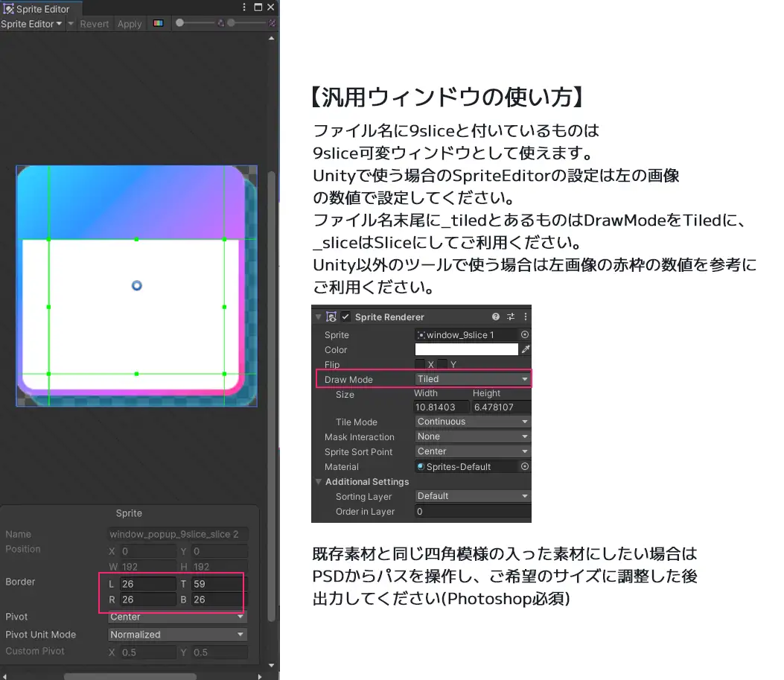Open the Tile Mode Continuous dropdown
This screenshot has height=680, width=784.
point(472,422)
